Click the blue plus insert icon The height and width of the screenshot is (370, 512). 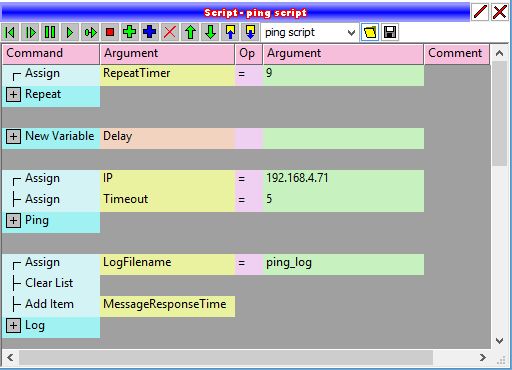(150, 32)
